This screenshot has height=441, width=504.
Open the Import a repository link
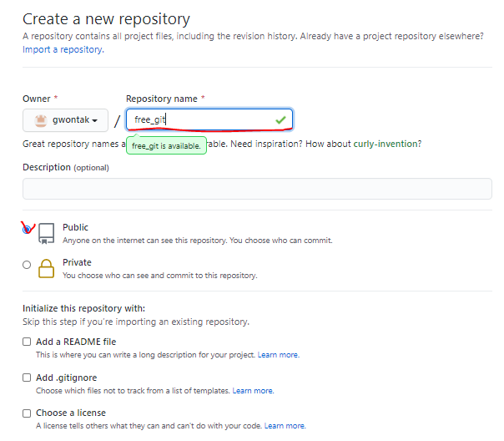63,49
